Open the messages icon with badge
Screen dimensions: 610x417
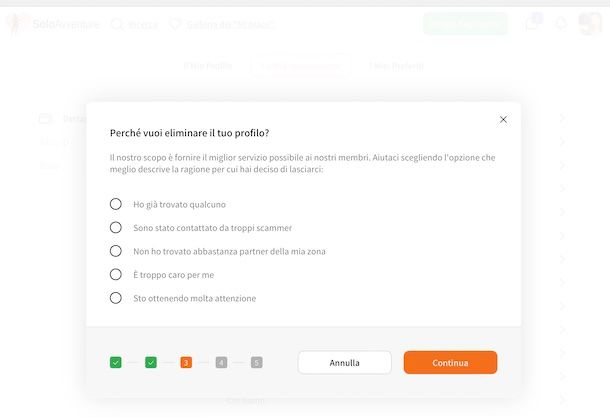tap(533, 23)
